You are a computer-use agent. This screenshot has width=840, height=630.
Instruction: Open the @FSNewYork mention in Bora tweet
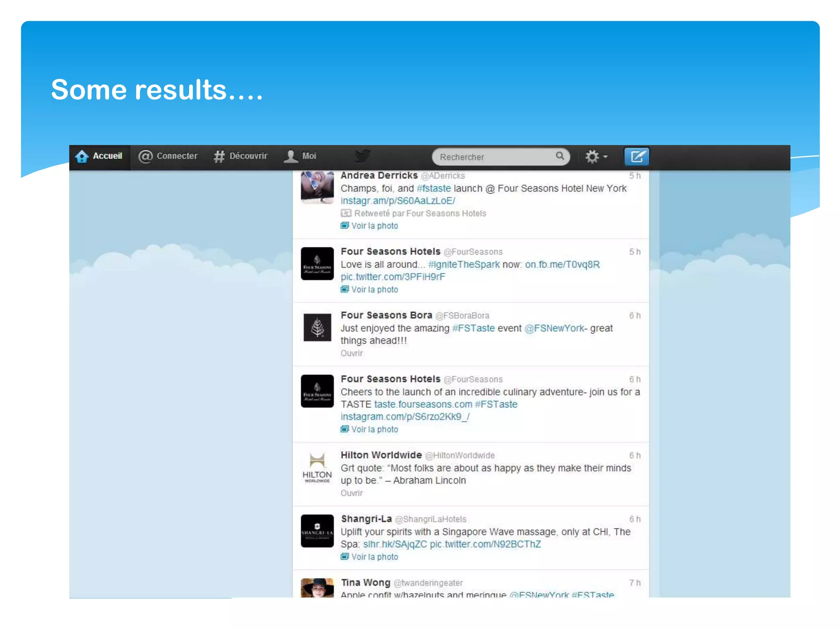coord(554,328)
